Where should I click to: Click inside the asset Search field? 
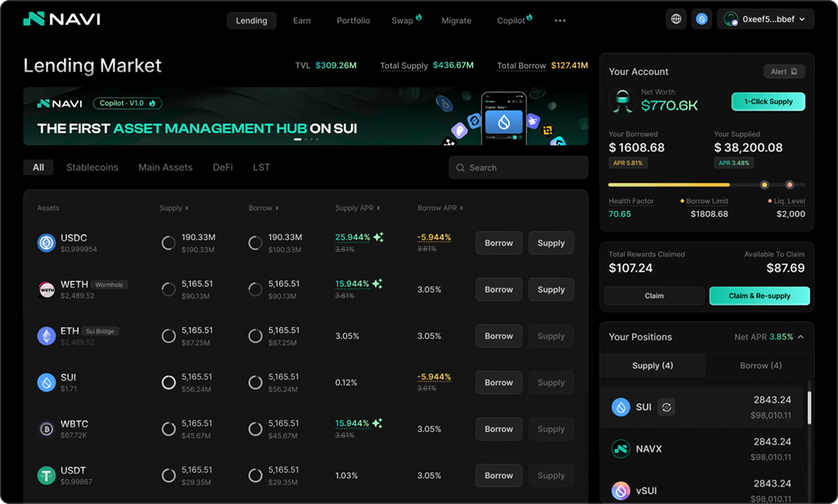[x=517, y=167]
